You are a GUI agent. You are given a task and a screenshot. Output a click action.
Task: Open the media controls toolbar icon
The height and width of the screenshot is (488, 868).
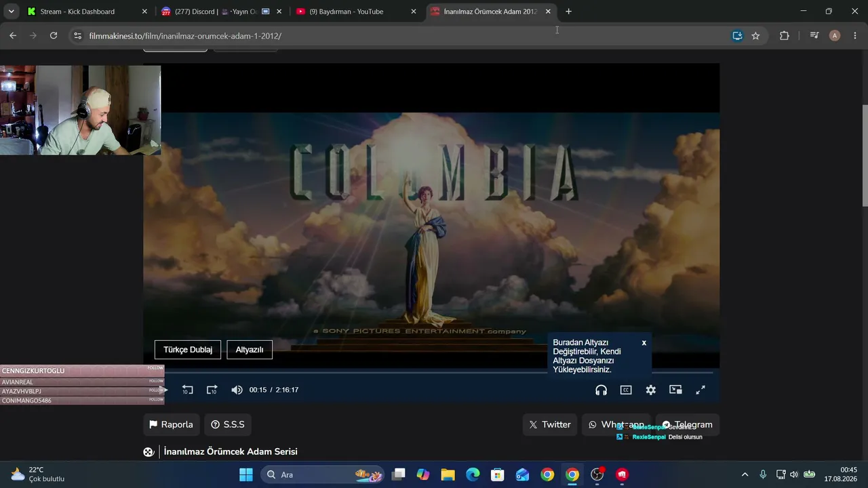814,35
